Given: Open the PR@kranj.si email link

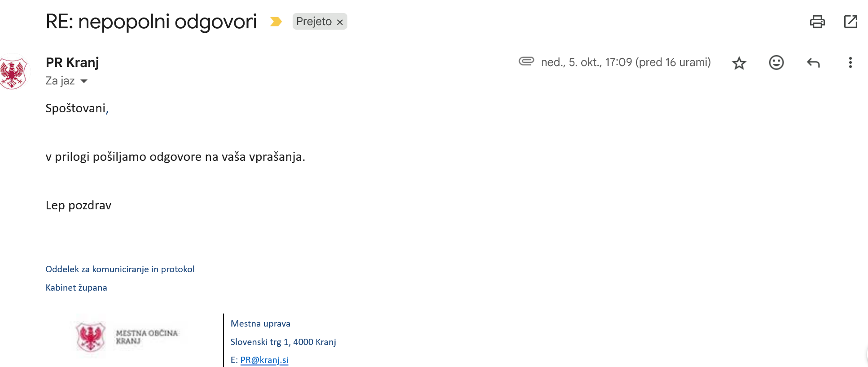Looking at the screenshot, I should (x=264, y=360).
